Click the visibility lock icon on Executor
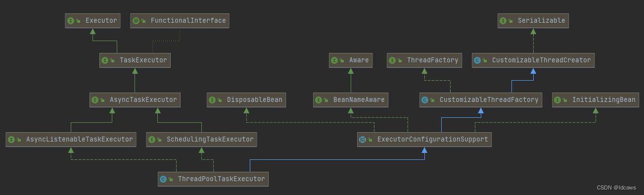The image size is (644, 195). click(x=78, y=21)
